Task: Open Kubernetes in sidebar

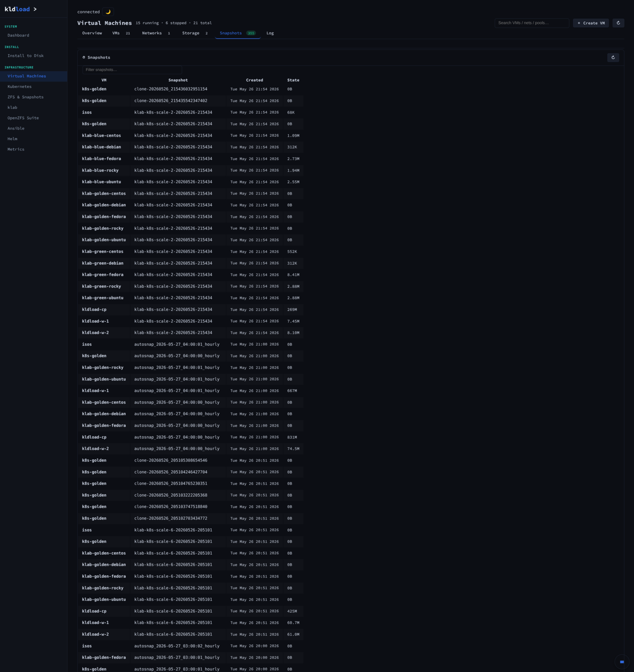Action: click(34, 87)
